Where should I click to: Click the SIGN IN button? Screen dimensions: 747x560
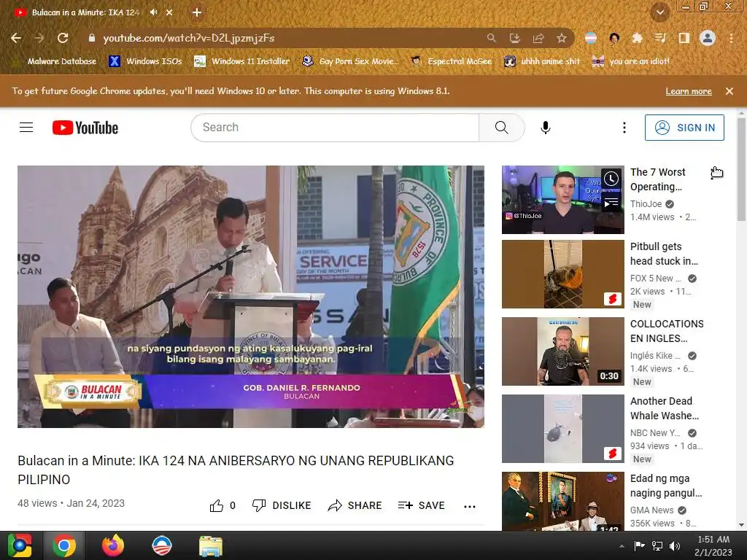pos(684,128)
